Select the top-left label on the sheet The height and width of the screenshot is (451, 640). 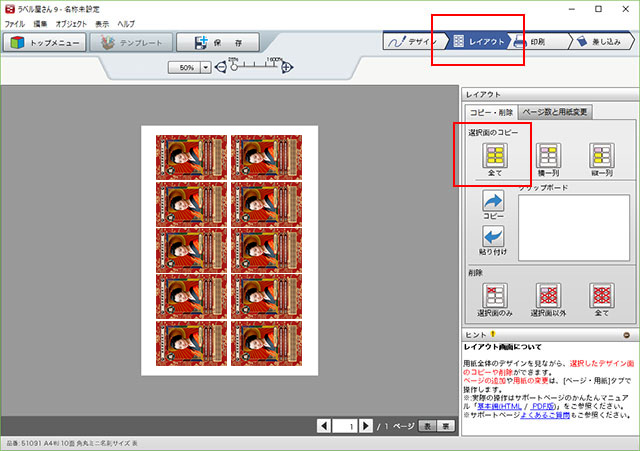[x=191, y=158]
